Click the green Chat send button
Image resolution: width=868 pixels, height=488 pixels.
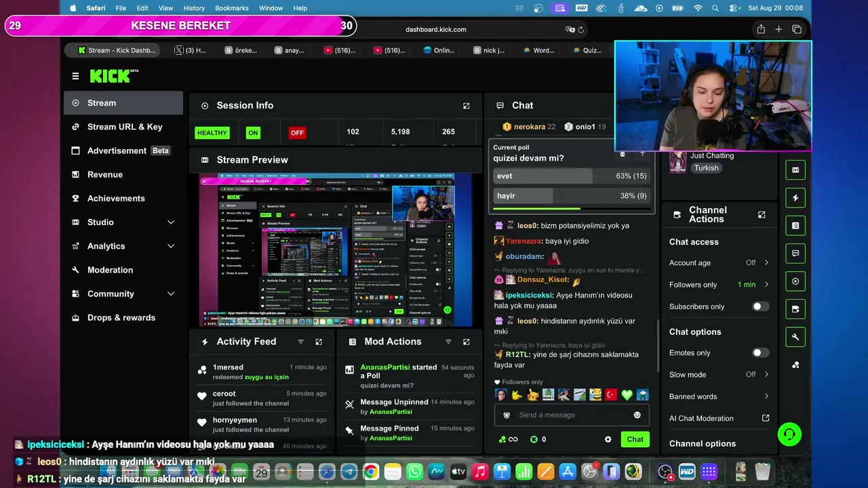[635, 439]
